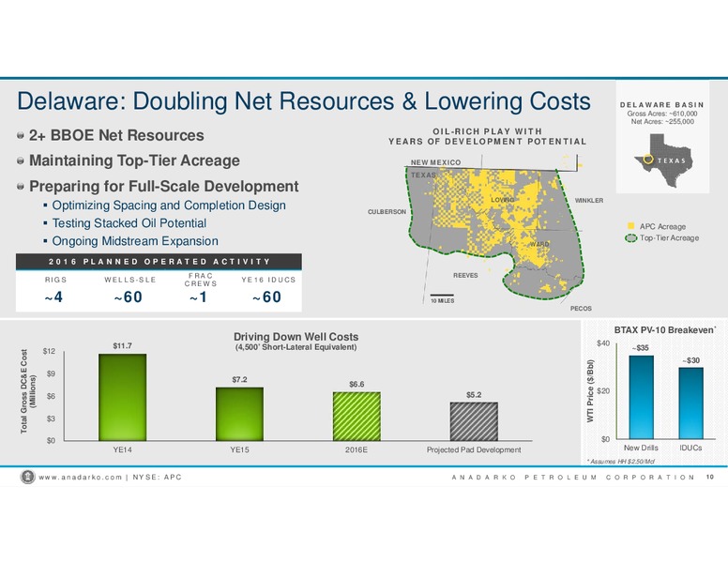Click 'Gross Acres: ~610,000' text
This screenshot has height=563, width=728.
662,114
